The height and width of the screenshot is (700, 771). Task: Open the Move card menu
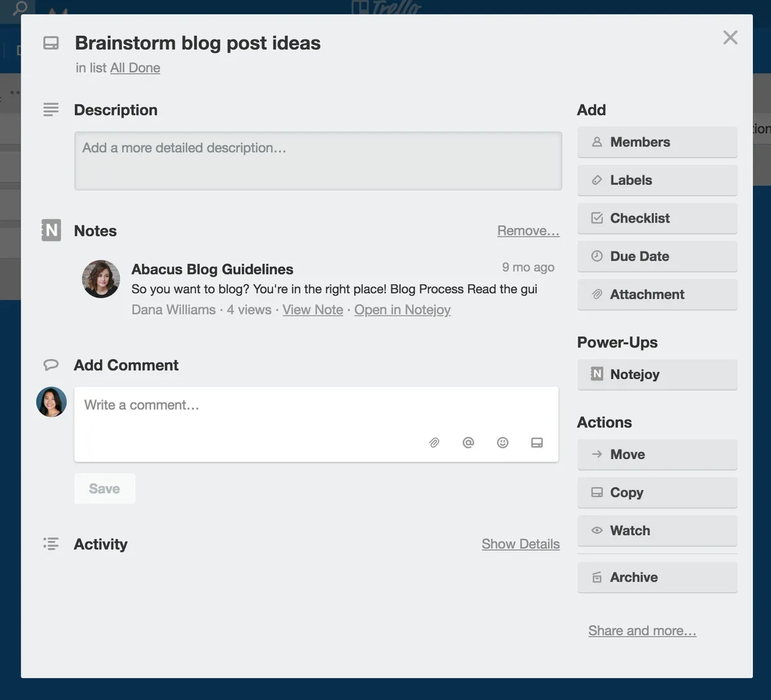pos(657,455)
